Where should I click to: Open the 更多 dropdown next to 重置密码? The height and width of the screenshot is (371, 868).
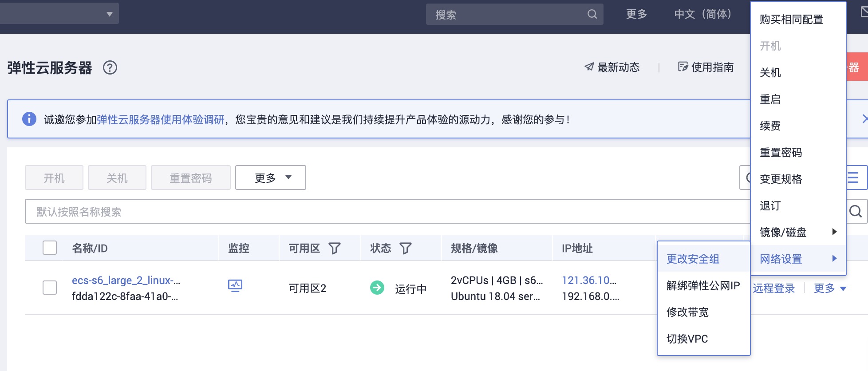(271, 178)
